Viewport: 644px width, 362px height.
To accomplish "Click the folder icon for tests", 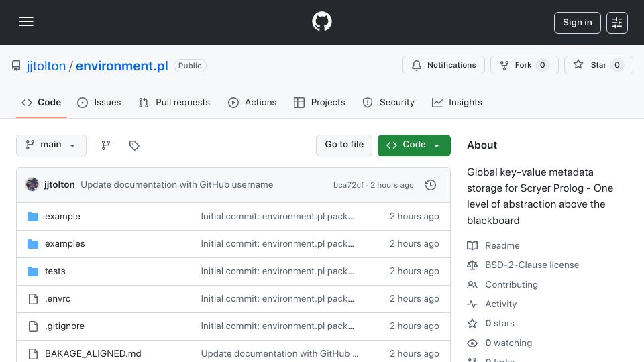I will point(33,271).
